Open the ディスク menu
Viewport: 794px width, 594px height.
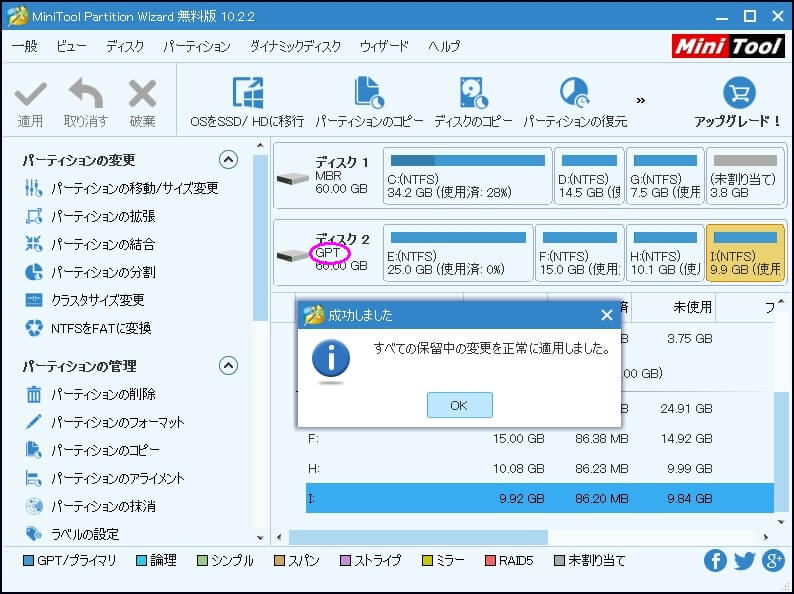(125, 46)
